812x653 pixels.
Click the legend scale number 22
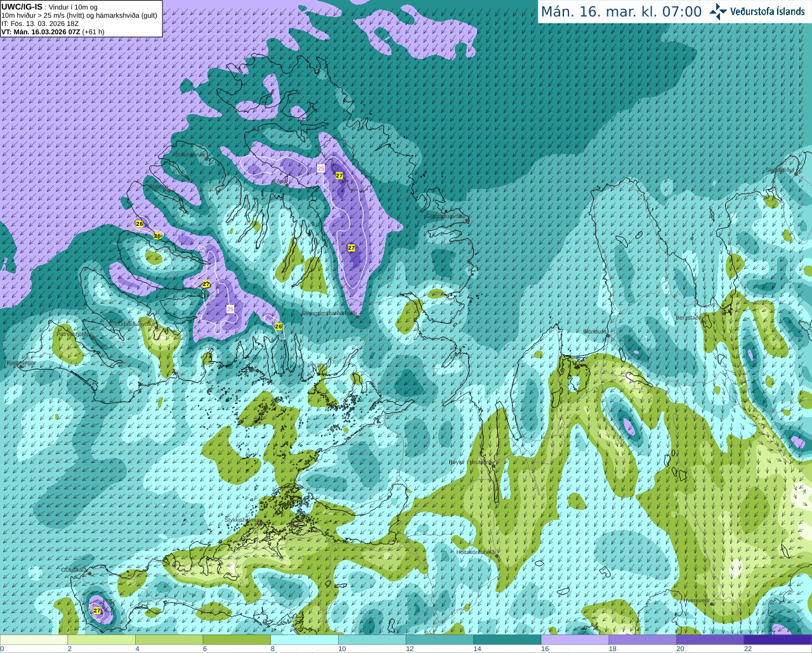(748, 649)
